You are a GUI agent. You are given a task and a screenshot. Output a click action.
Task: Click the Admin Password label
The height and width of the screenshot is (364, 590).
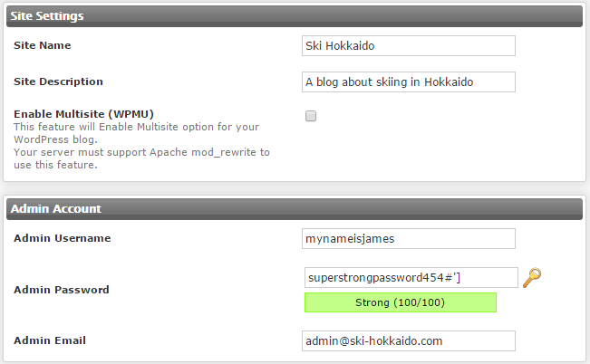[x=62, y=290]
